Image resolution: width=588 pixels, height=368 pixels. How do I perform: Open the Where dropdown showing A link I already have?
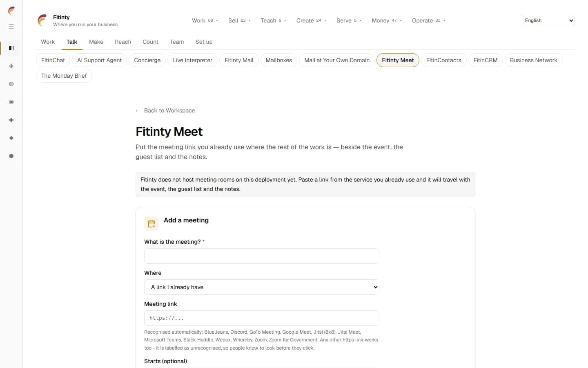coord(262,287)
